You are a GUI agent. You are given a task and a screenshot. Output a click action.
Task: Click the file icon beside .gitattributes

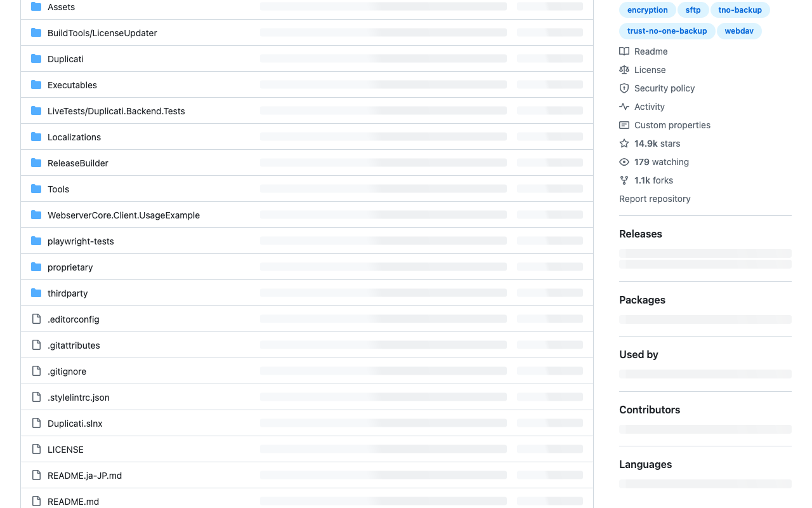(x=36, y=345)
